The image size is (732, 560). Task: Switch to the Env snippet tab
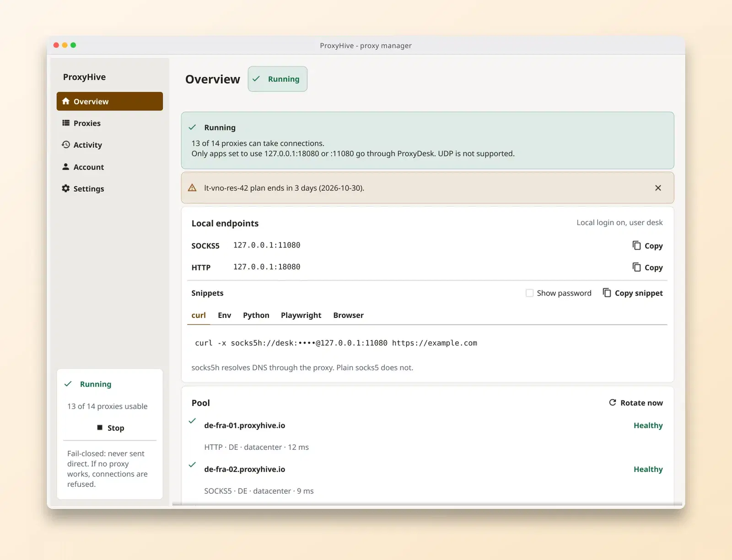click(224, 315)
